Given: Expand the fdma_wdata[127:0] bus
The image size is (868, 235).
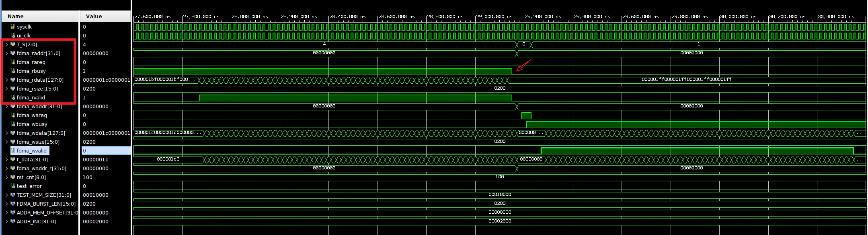Looking at the screenshot, I should pyautogui.click(x=7, y=133).
